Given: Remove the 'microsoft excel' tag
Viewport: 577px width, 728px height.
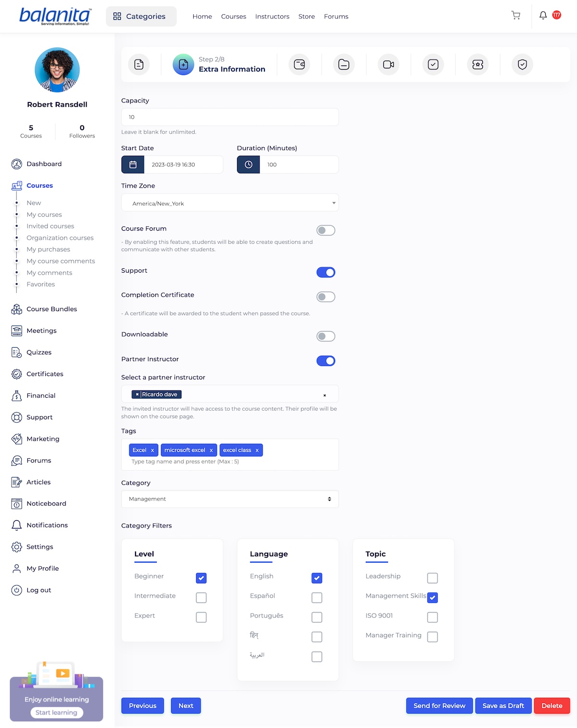Looking at the screenshot, I should 211,451.
